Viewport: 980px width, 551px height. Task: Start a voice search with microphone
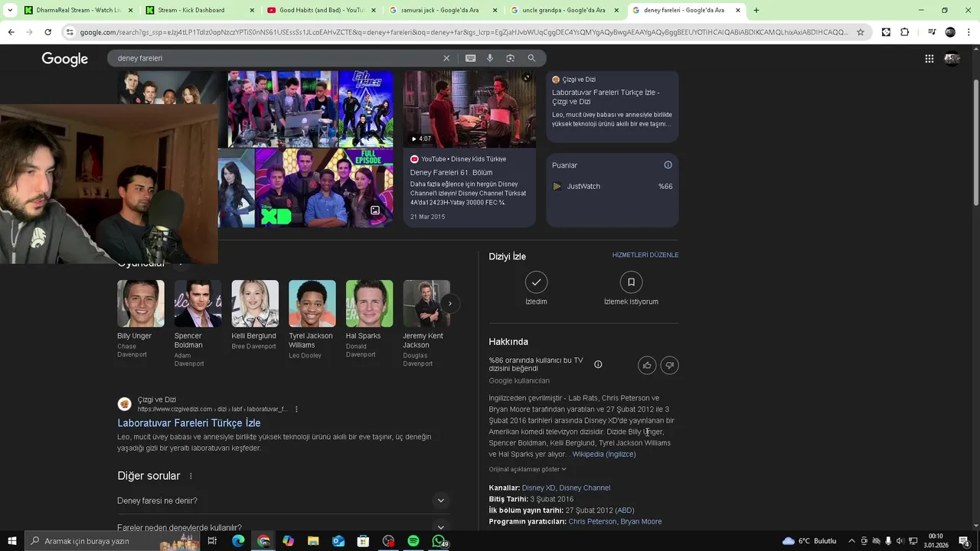coord(490,58)
